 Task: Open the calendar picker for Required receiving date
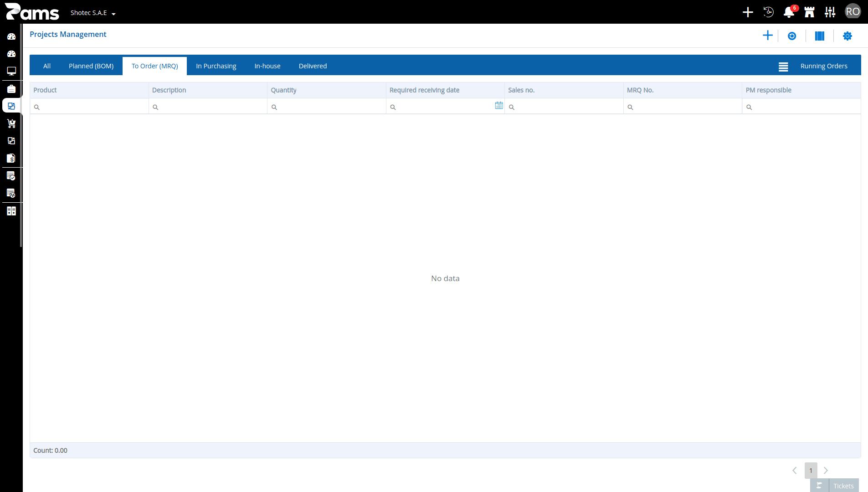click(x=499, y=105)
